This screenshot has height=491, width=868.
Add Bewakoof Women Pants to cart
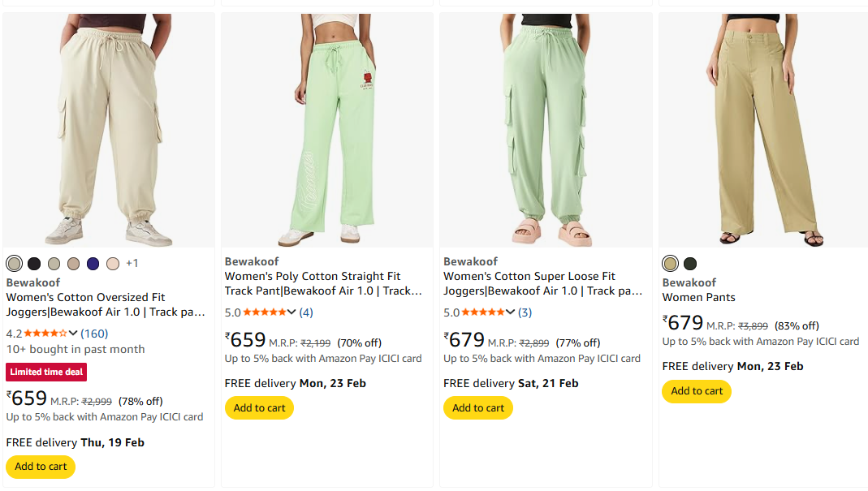point(697,391)
